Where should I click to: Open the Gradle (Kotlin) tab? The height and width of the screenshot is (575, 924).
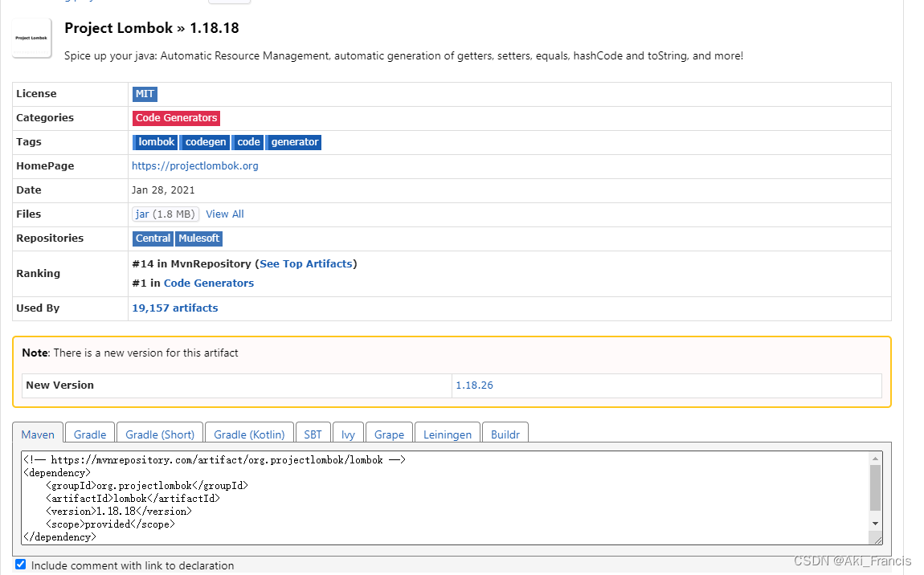coord(249,434)
